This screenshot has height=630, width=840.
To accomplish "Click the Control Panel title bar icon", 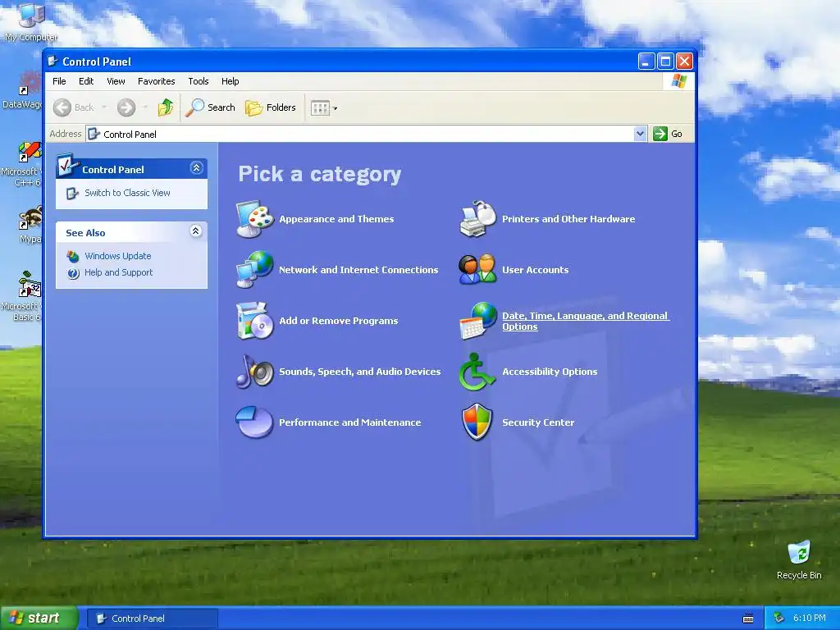I will tap(53, 61).
